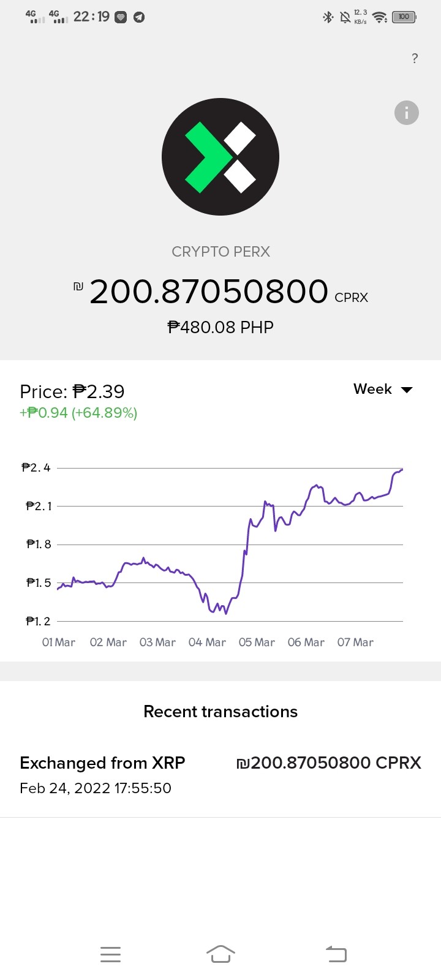The height and width of the screenshot is (980, 441).
Task: Tap the Crypto Perx coin logo
Action: coord(221,157)
